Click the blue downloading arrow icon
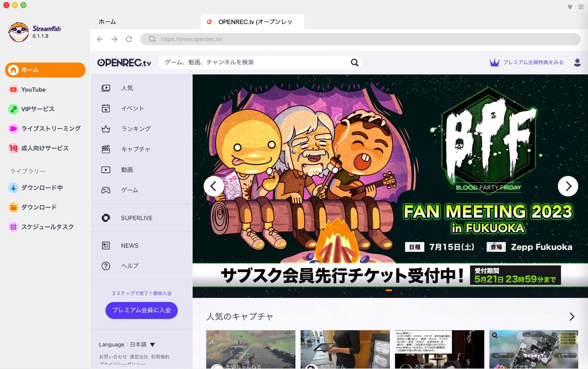The width and height of the screenshot is (588, 369). coord(13,188)
